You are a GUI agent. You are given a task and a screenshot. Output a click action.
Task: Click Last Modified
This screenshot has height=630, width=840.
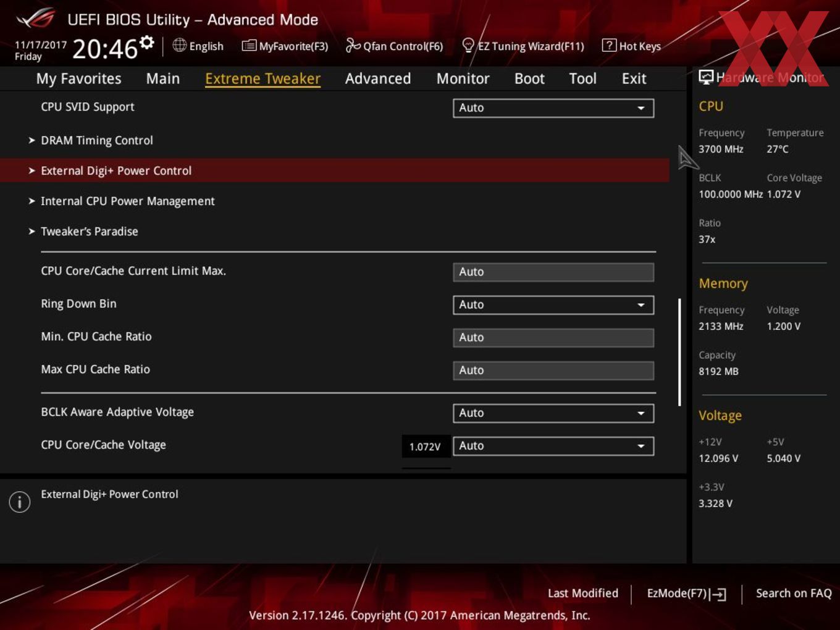583,594
